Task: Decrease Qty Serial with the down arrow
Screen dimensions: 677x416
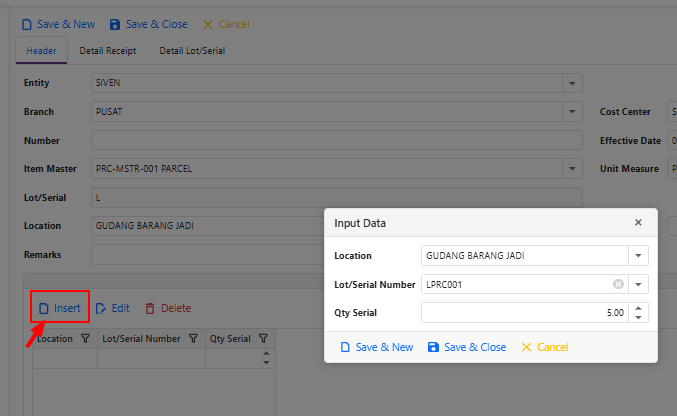Action: (638, 318)
